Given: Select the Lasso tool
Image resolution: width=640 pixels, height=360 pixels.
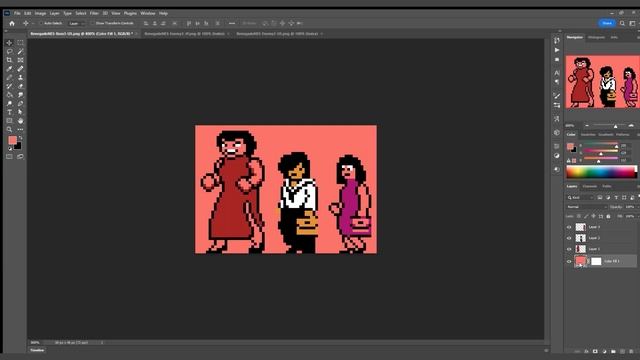Looking at the screenshot, I should (9, 51).
